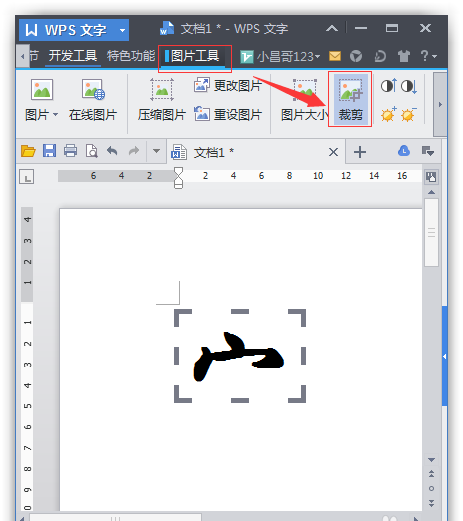The height and width of the screenshot is (521, 463).
Task: Add a new document tab with plus
Action: tap(360, 152)
